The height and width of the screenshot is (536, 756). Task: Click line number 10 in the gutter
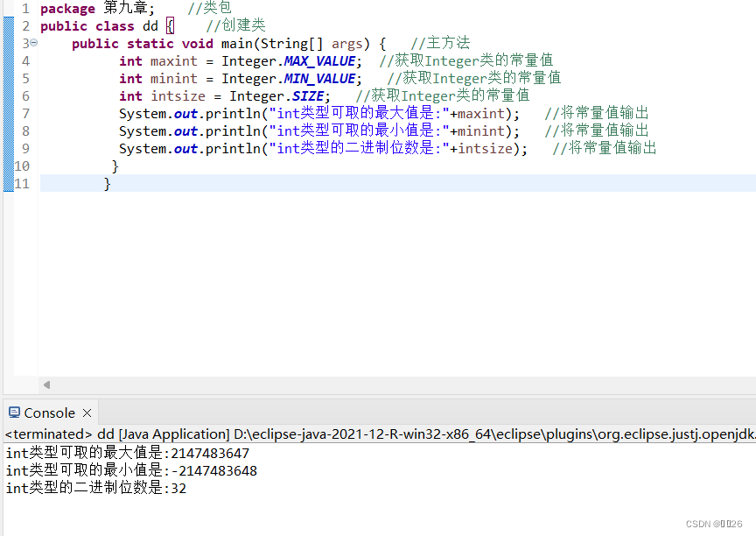pyautogui.click(x=22, y=166)
